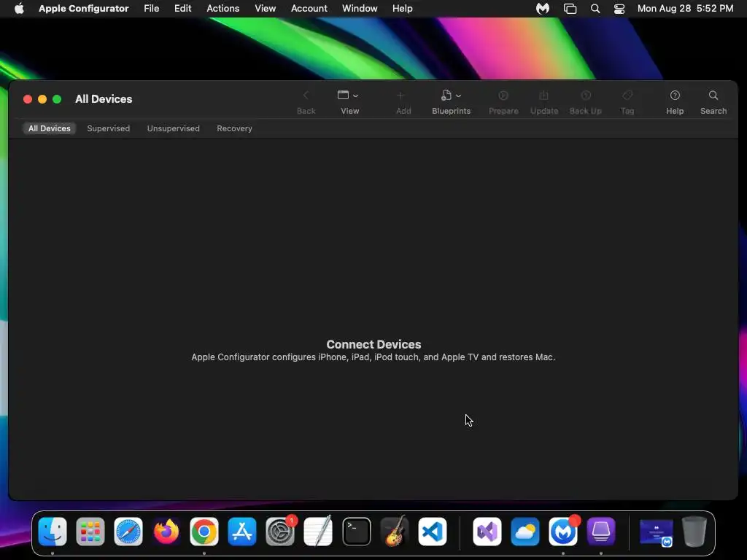Open Trash from the dock
Image resolution: width=747 pixels, height=560 pixels.
pyautogui.click(x=694, y=531)
